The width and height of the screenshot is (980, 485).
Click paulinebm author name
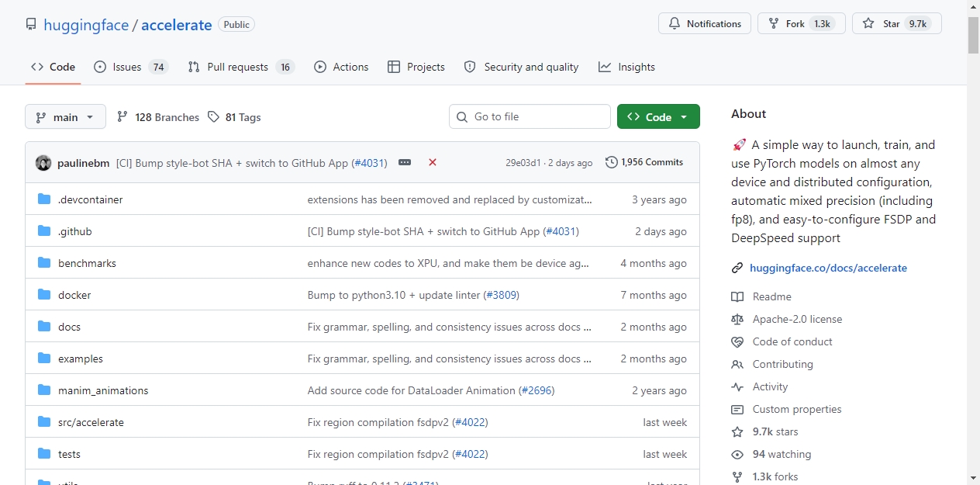pos(84,163)
